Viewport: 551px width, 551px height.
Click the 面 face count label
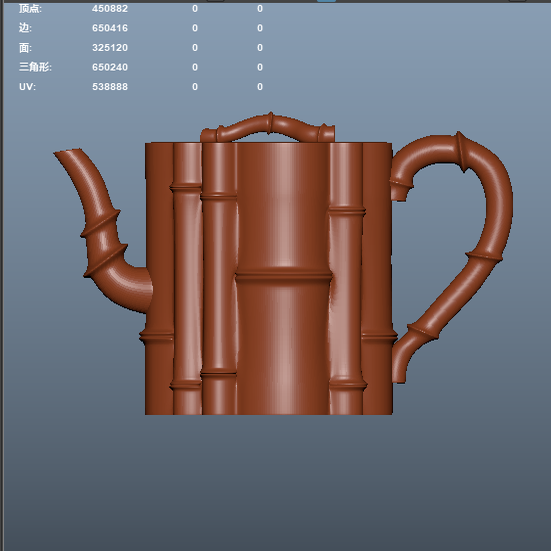pyautogui.click(x=25, y=48)
